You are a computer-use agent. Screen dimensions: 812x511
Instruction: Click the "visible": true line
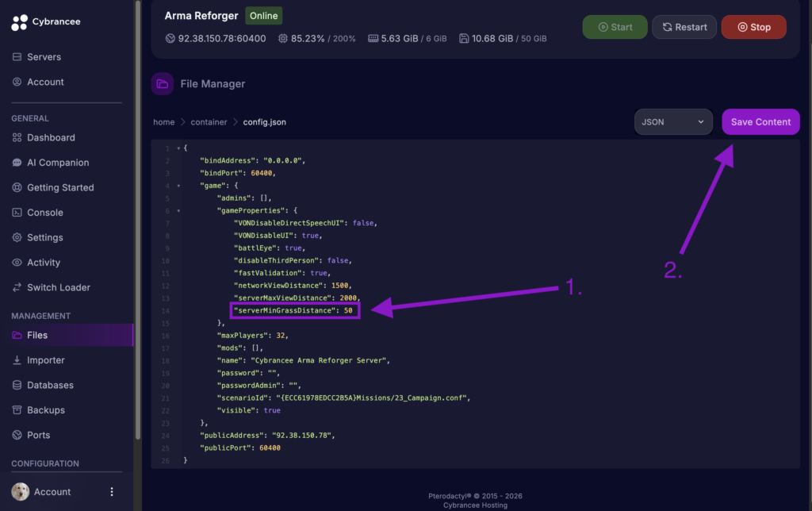[249, 410]
